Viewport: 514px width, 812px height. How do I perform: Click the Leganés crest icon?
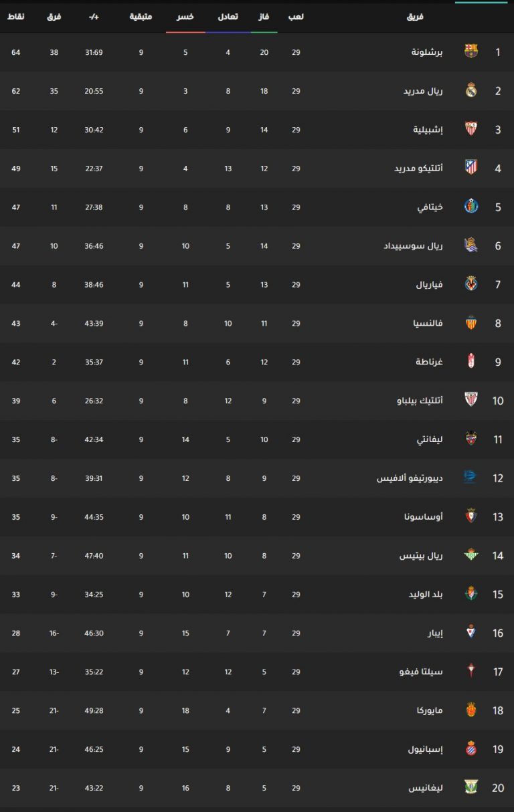[x=471, y=787]
